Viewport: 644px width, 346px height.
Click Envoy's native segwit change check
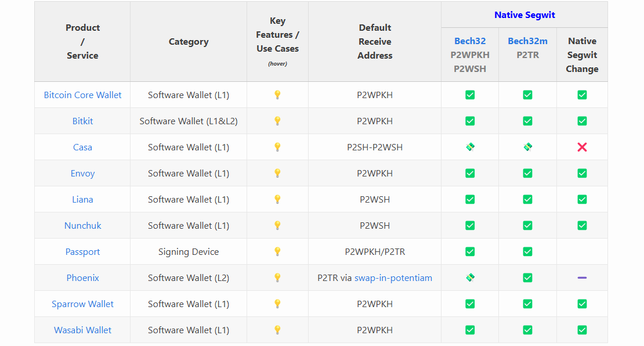(582, 174)
